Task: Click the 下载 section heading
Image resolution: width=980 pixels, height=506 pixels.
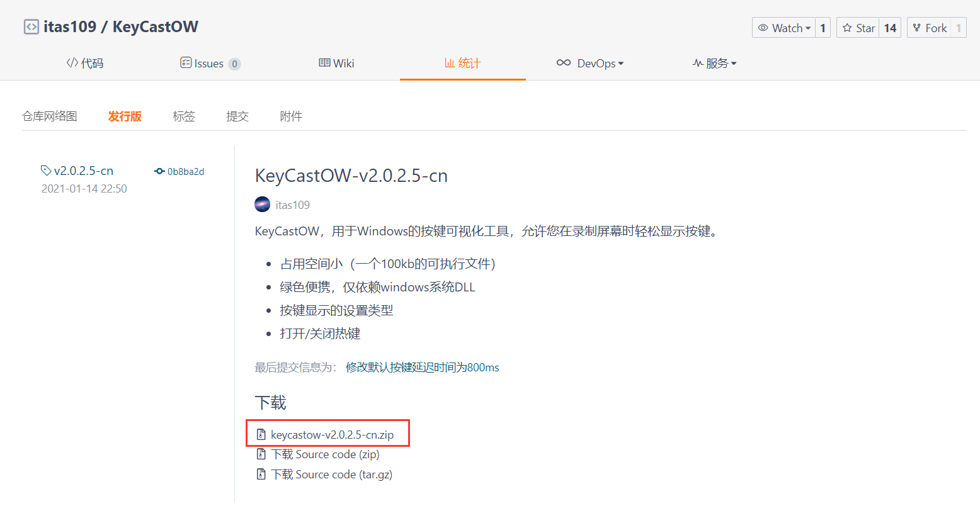Action: [x=270, y=402]
